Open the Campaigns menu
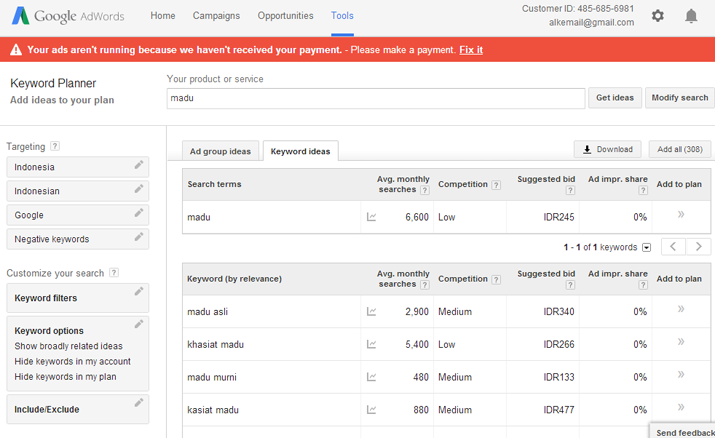 216,15
